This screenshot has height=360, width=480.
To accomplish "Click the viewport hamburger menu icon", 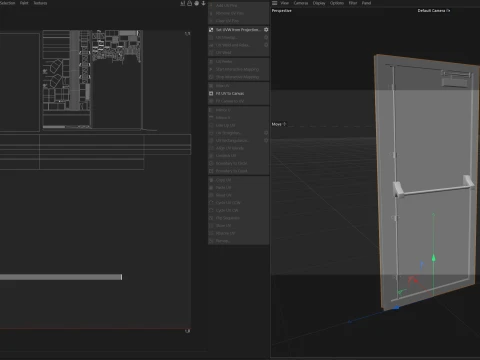I will (275, 3).
